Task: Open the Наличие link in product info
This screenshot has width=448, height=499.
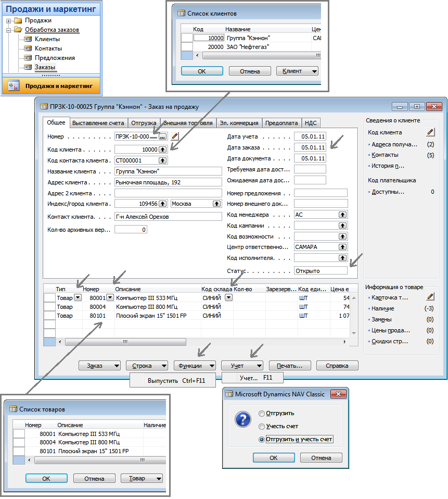Action: (383, 308)
